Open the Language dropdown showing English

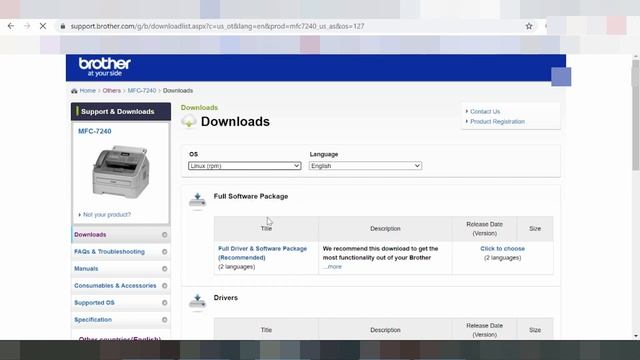365,166
